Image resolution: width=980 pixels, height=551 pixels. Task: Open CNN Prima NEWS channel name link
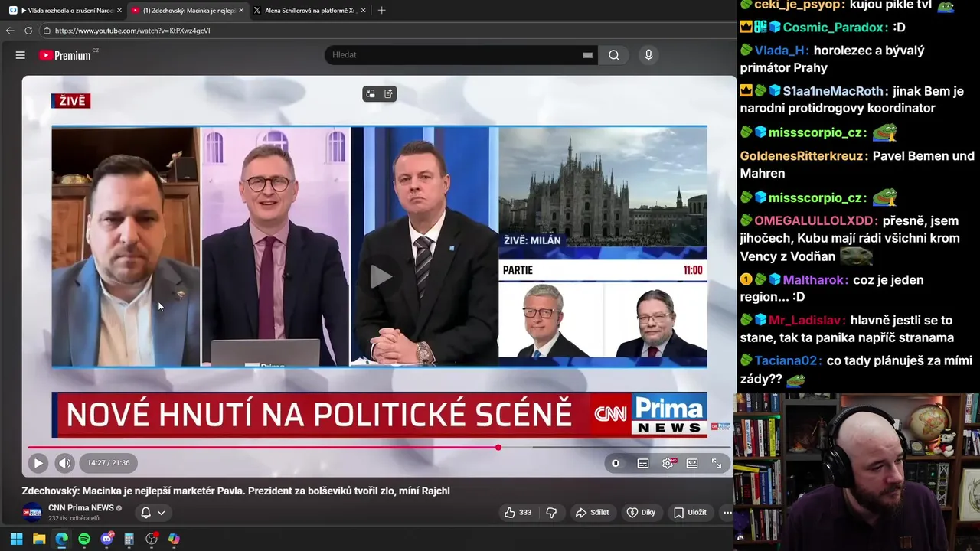click(x=81, y=507)
